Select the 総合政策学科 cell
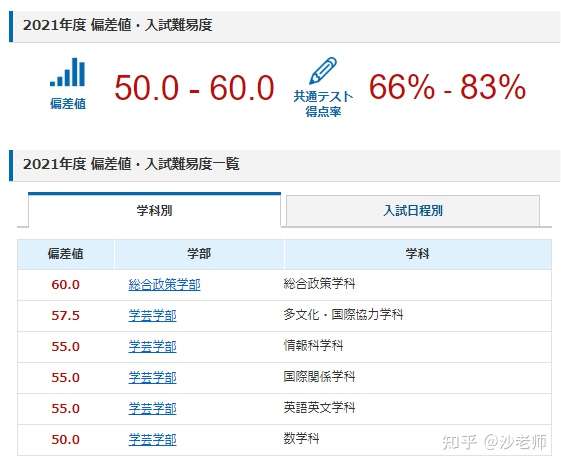The image size is (561, 465). 319,284
